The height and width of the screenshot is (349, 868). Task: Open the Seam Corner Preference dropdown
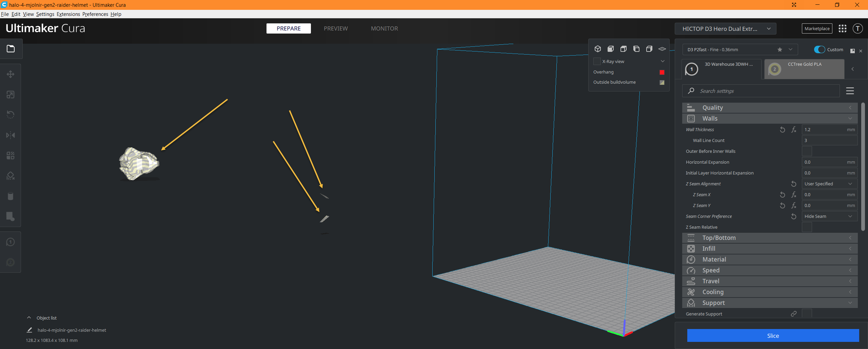point(829,216)
